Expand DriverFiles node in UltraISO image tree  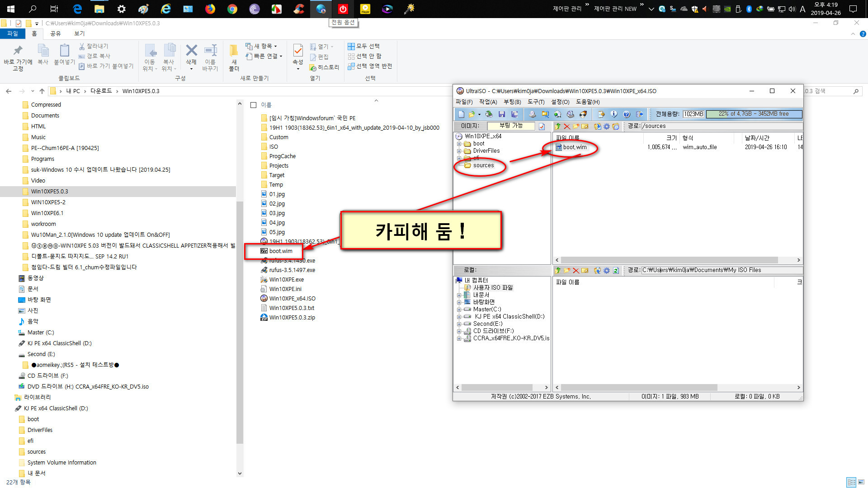coord(459,151)
